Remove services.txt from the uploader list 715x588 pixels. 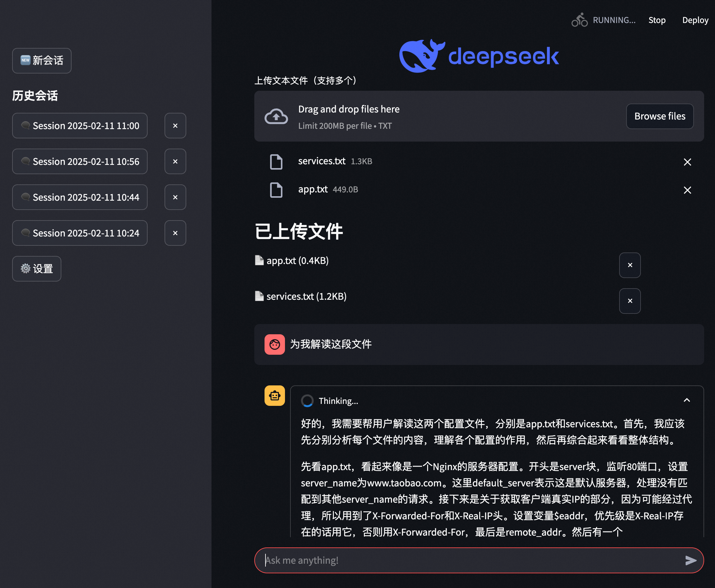(687, 162)
